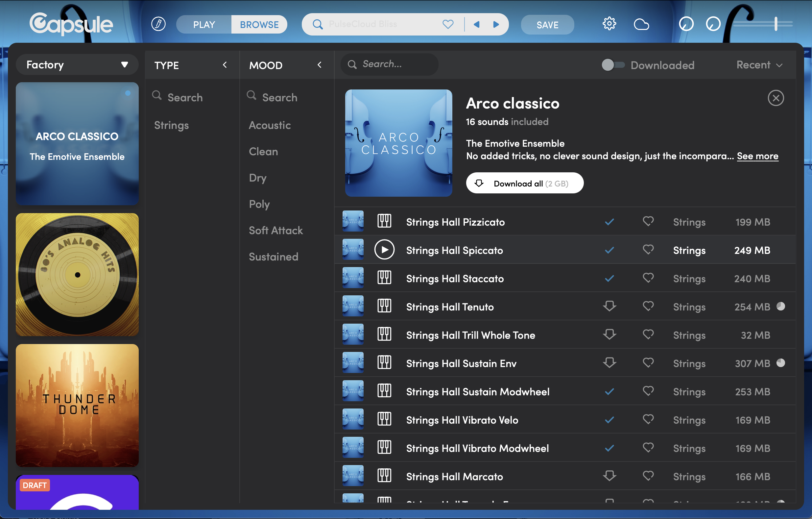This screenshot has height=519, width=812.
Task: Collapse the MOOD filter column
Action: pos(319,65)
